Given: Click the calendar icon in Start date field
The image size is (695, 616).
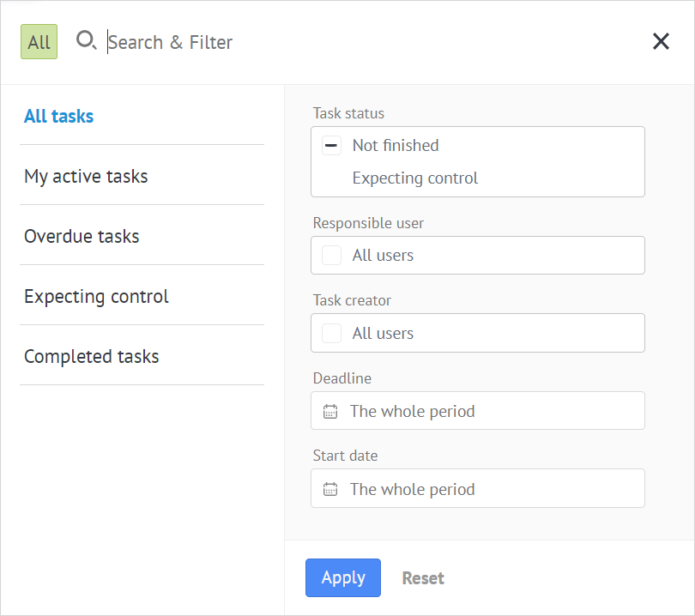Looking at the screenshot, I should (330, 489).
